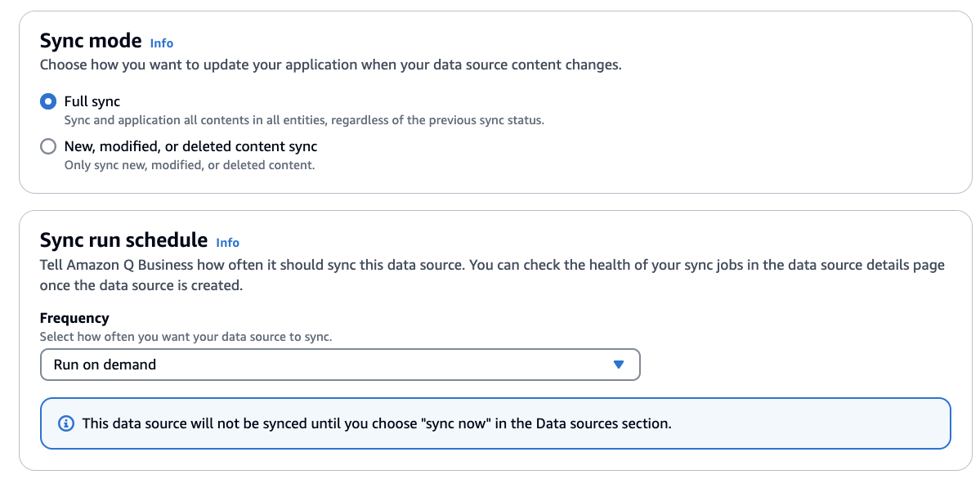Click the "Run on demand" selected value

[x=105, y=365]
